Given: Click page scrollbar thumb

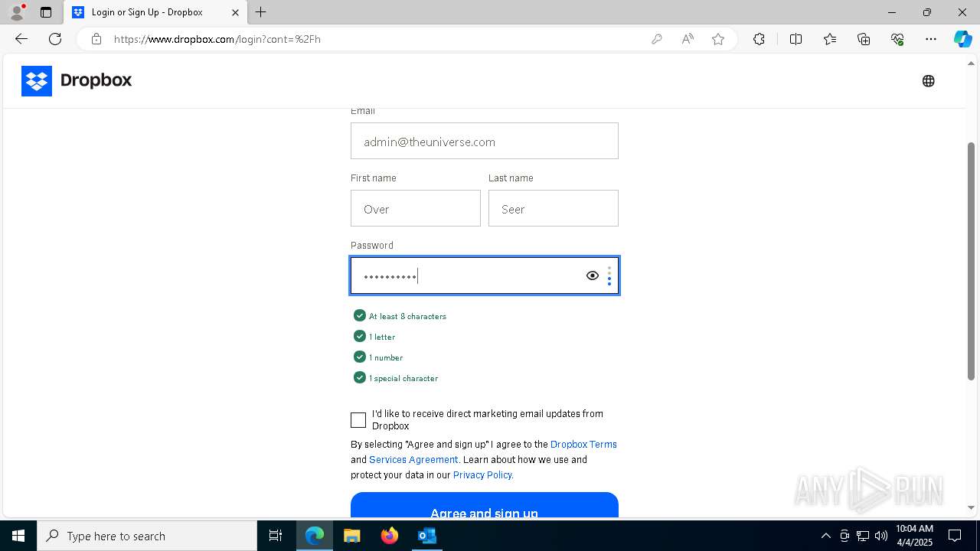Looking at the screenshot, I should [x=972, y=260].
